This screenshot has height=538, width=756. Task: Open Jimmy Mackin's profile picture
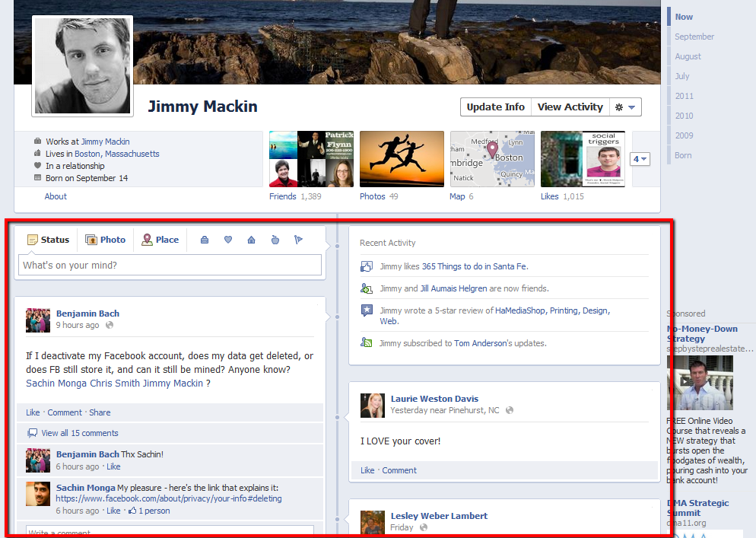[82, 65]
